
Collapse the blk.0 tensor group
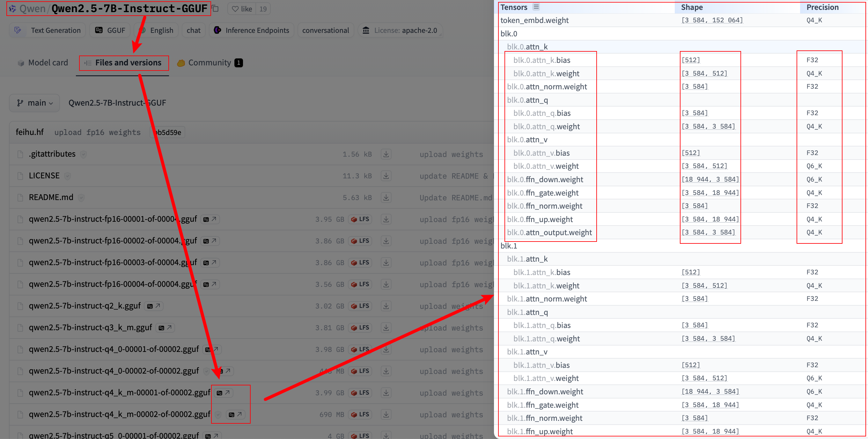pos(509,34)
